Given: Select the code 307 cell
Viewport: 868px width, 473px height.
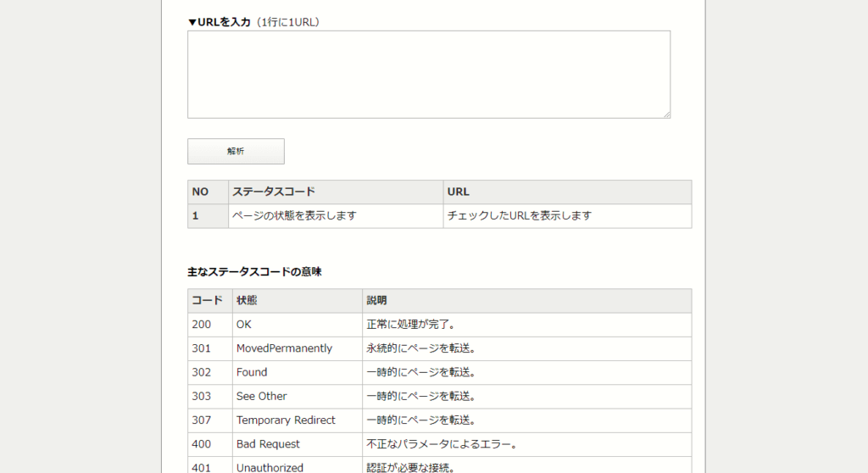Looking at the screenshot, I should pos(210,420).
